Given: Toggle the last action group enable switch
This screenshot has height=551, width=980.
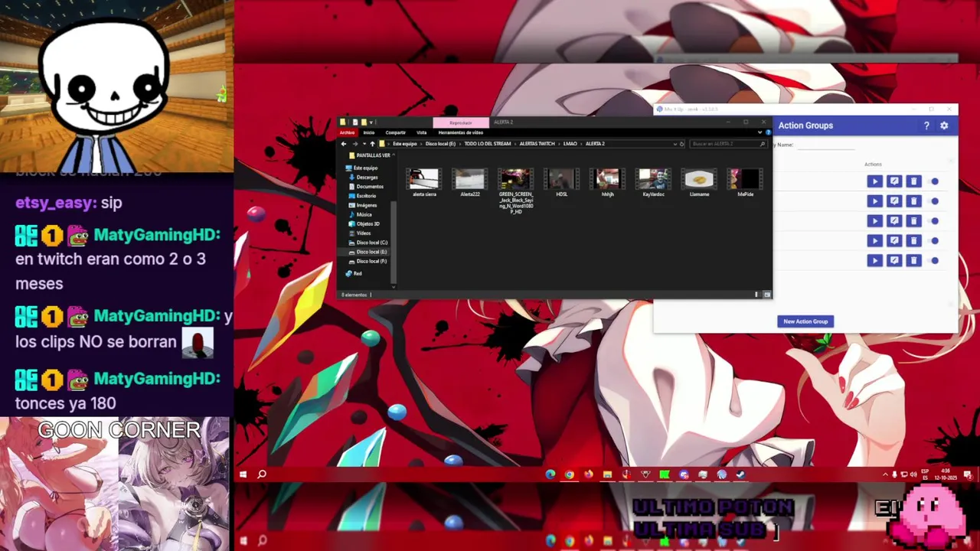Looking at the screenshot, I should 934,261.
